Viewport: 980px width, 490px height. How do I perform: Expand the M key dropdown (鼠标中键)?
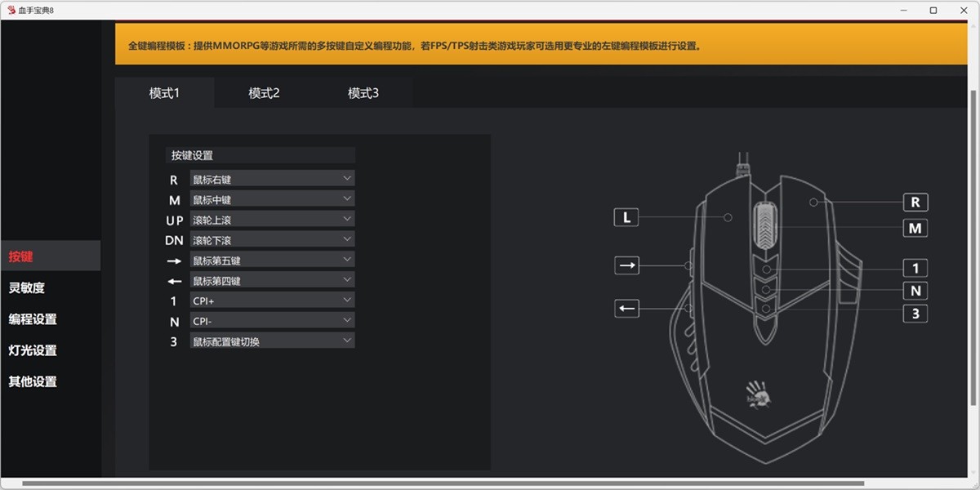click(x=272, y=199)
